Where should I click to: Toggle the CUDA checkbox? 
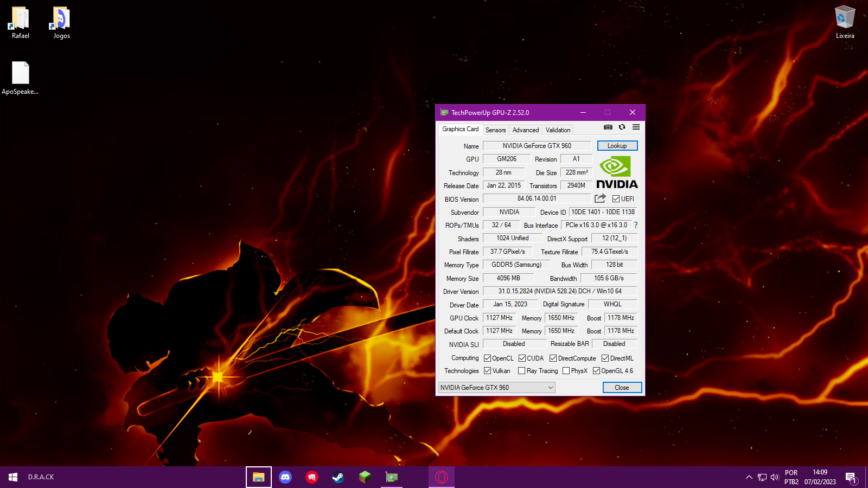tap(522, 358)
